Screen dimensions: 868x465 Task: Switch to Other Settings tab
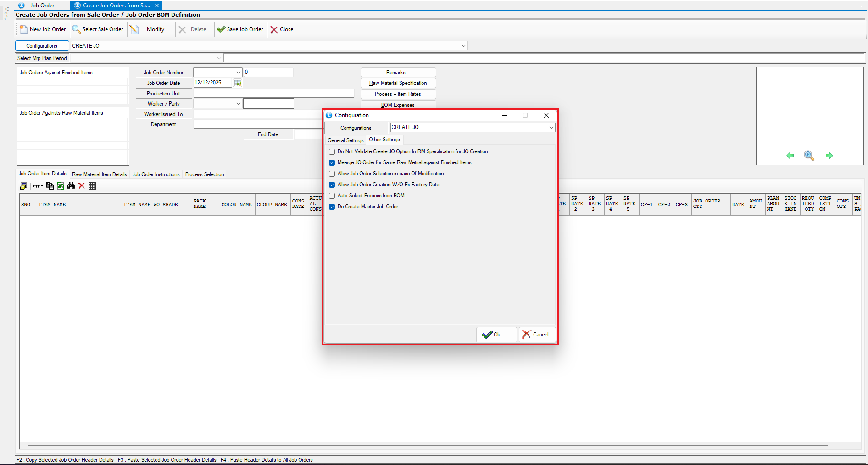click(384, 140)
